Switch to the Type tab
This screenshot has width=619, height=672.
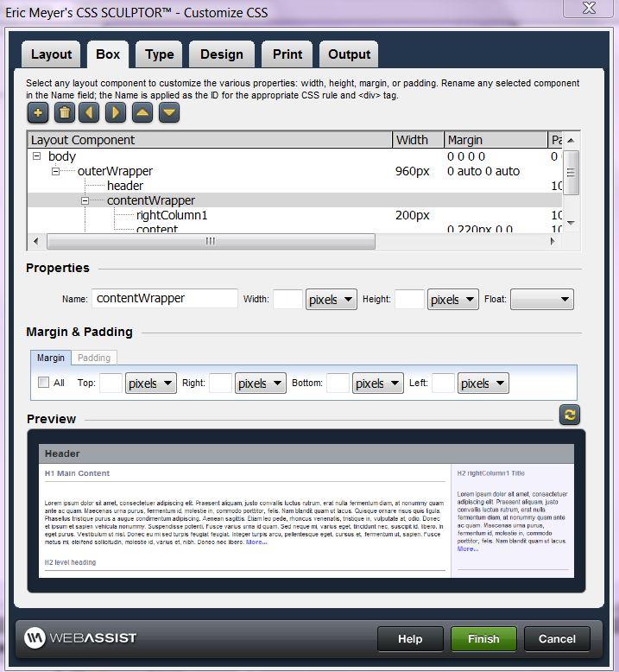pyautogui.click(x=160, y=54)
